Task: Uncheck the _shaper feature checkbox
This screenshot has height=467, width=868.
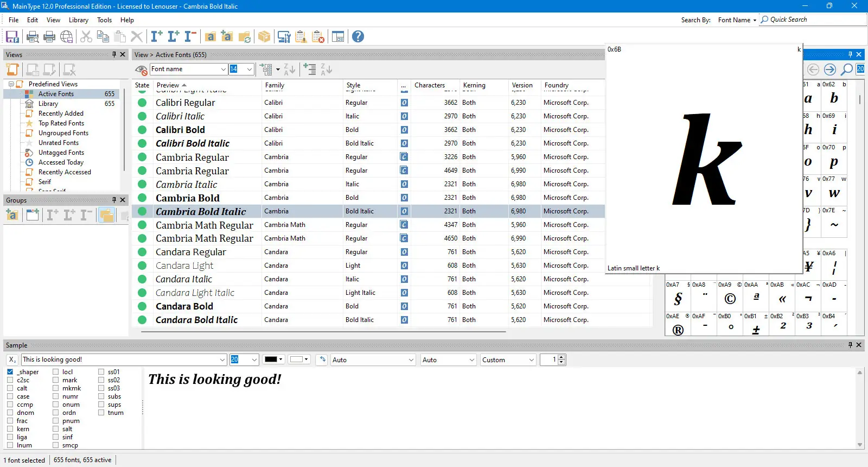Action: [x=10, y=372]
